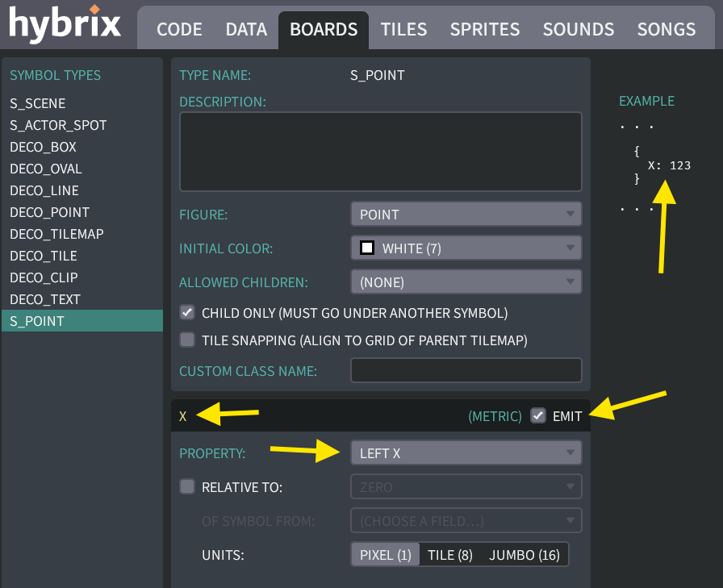This screenshot has height=588, width=723.
Task: Open the PROPERTY dropdown showing LEFT X
Action: pos(466,453)
